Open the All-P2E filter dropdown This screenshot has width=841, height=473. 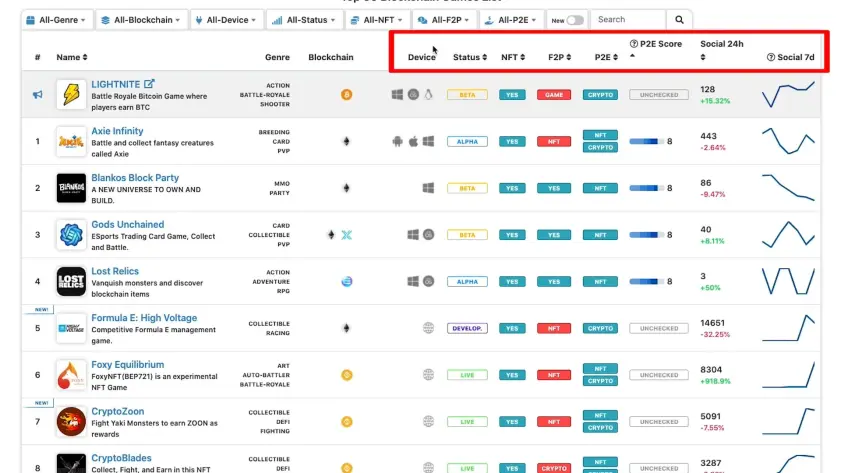click(511, 20)
